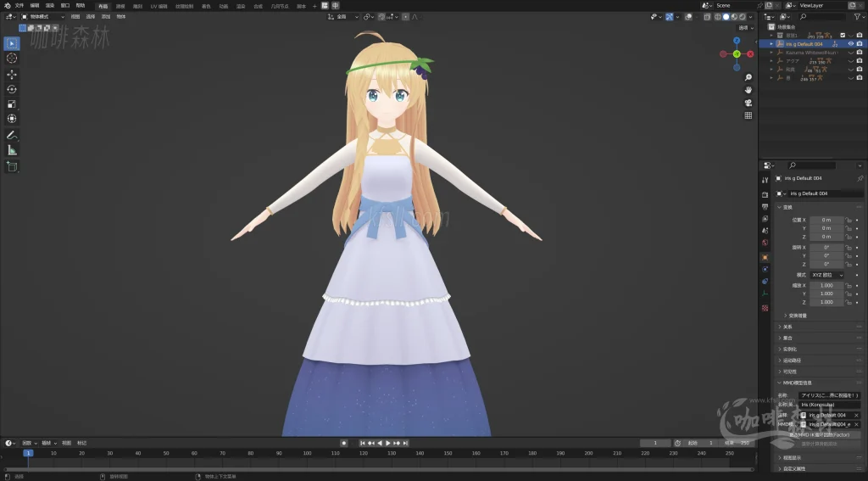
Task: Select the Transform tool
Action: click(12, 119)
